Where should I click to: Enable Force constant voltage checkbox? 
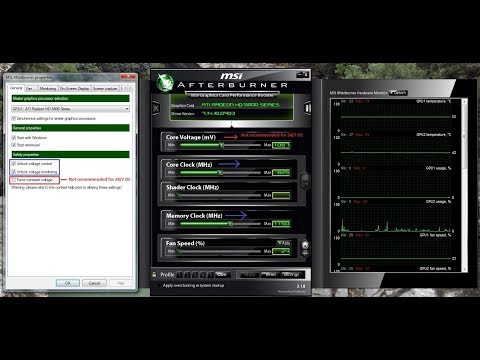[x=14, y=180]
